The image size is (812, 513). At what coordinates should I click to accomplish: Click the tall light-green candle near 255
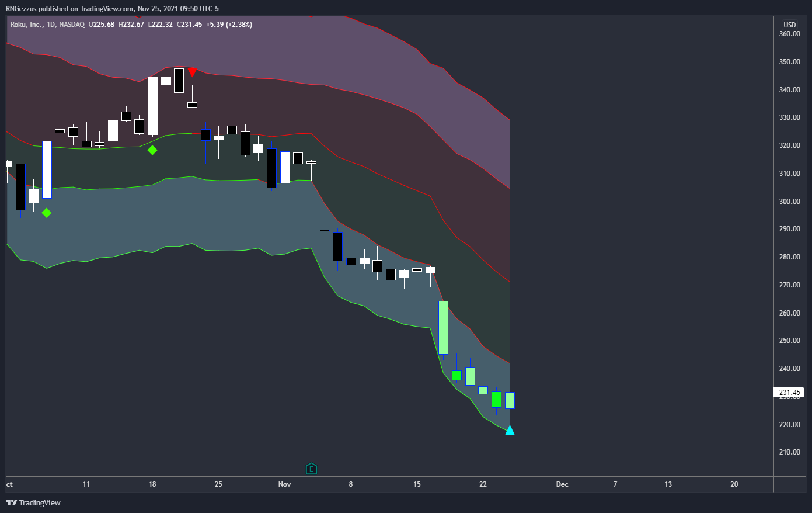click(x=443, y=328)
